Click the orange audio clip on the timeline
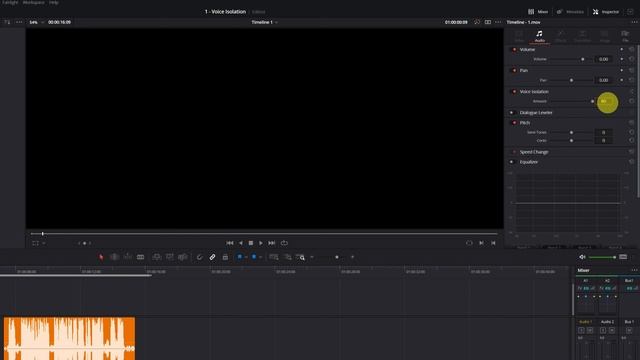Screen dimensions: 640x360 pyautogui.click(x=69, y=338)
